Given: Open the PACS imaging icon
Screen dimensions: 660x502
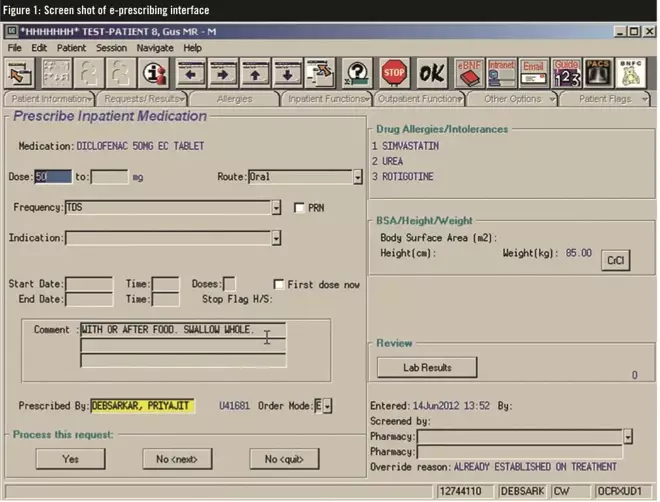Looking at the screenshot, I should (x=600, y=73).
